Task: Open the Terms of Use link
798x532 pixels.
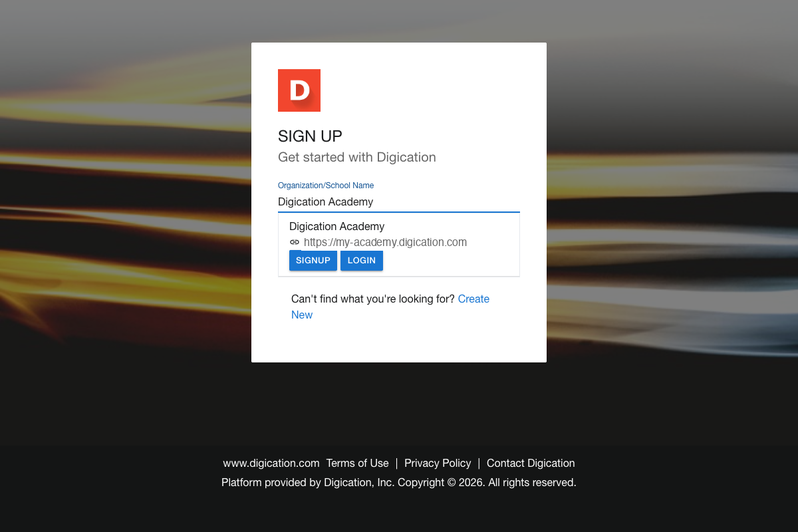Action: pyautogui.click(x=357, y=463)
